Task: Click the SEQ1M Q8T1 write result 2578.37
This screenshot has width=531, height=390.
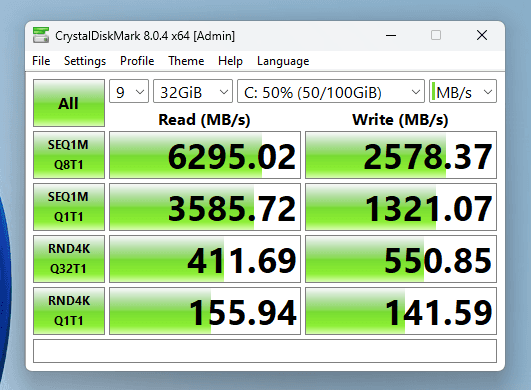Action: (x=401, y=155)
